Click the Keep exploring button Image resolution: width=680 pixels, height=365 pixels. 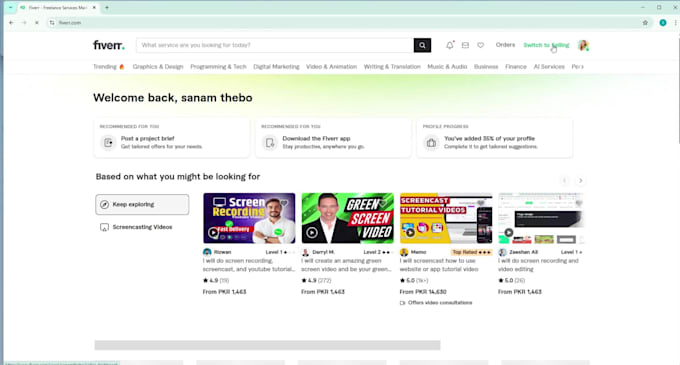[x=142, y=205]
